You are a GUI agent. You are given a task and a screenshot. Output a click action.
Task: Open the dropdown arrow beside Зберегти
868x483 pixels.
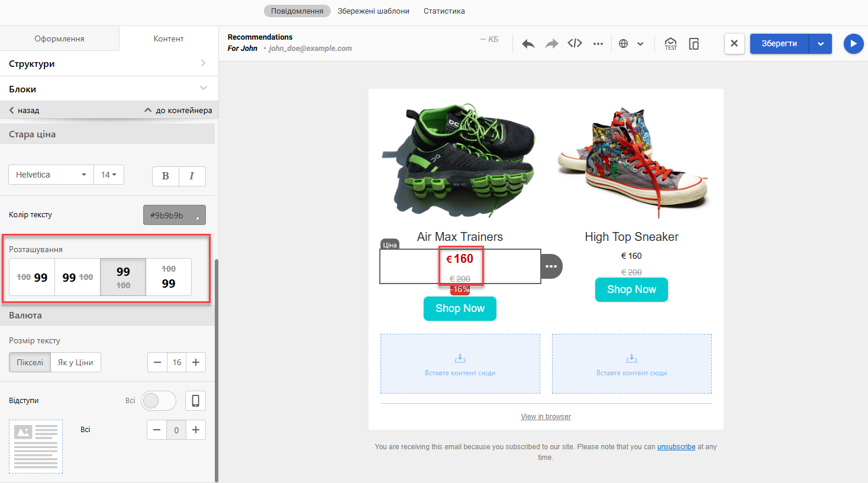820,44
